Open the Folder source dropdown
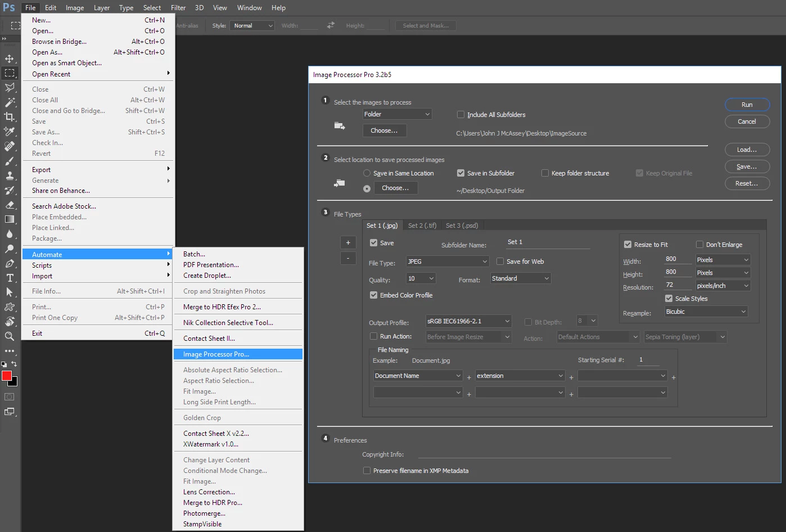This screenshot has width=786, height=532. [397, 114]
